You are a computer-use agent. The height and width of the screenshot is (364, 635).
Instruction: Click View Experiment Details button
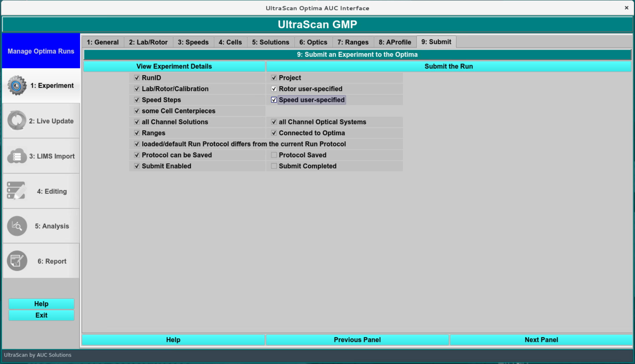pos(174,66)
